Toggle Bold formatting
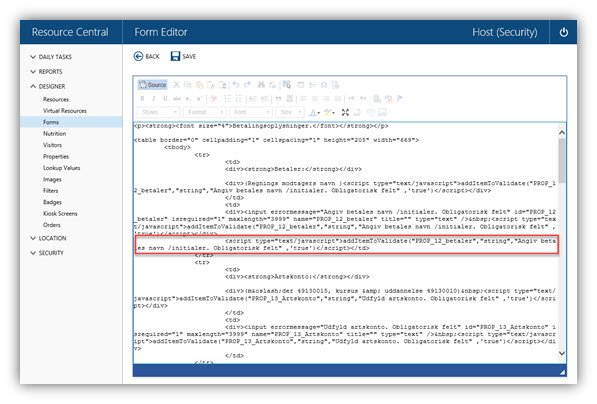The width and height of the screenshot is (597, 404). [x=142, y=99]
